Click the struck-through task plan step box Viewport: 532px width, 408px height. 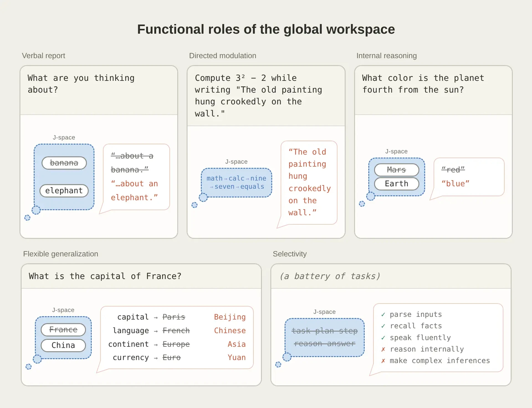[x=324, y=337]
